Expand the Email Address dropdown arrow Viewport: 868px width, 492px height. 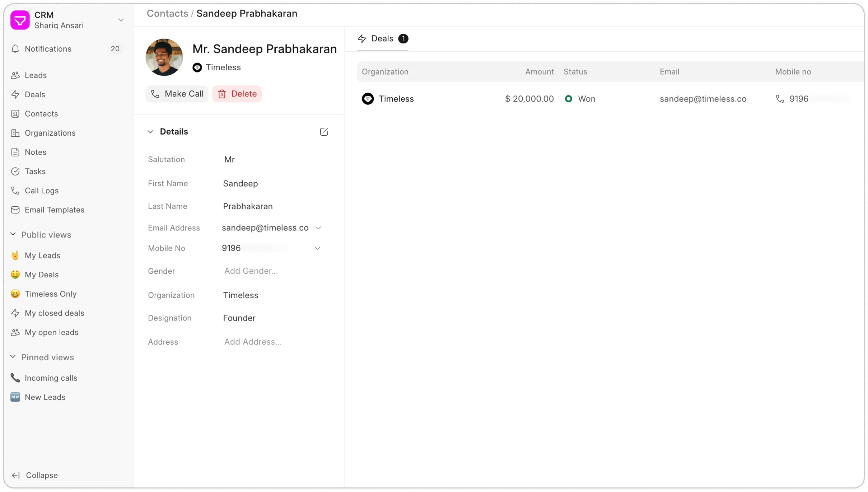tap(318, 228)
